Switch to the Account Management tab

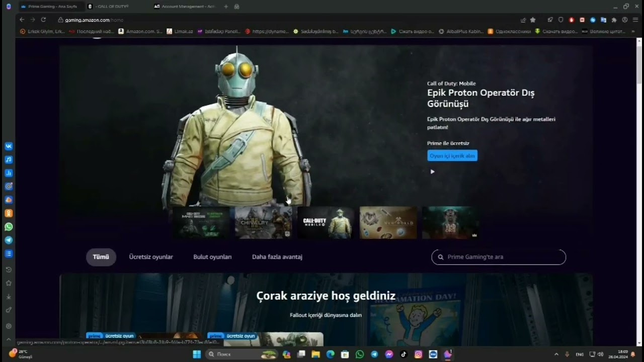tap(184, 7)
